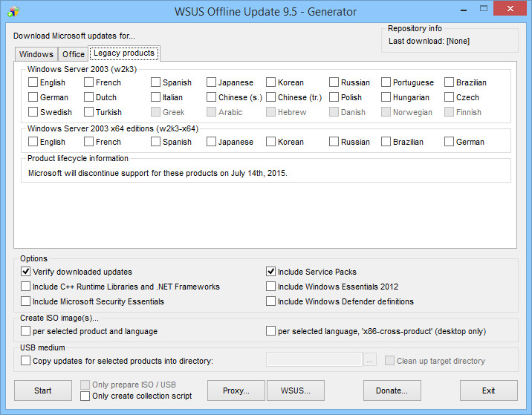Tick Korean in the w2k3 group
This screenshot has height=415, width=532.
click(270, 82)
